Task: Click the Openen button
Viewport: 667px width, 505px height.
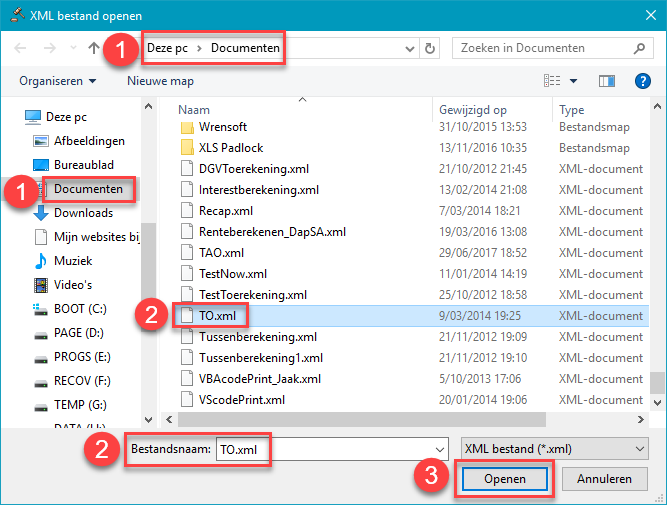Action: point(505,479)
